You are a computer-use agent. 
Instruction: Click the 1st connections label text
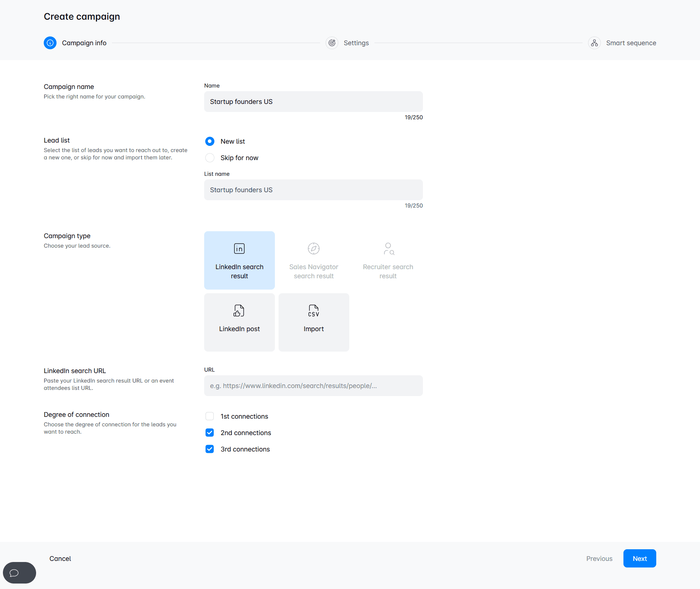point(244,416)
